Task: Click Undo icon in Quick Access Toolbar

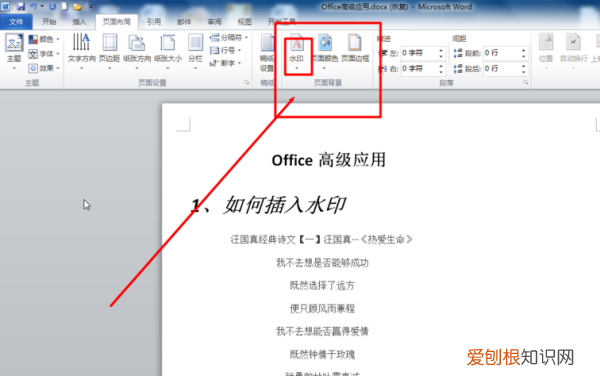Action: pos(34,7)
